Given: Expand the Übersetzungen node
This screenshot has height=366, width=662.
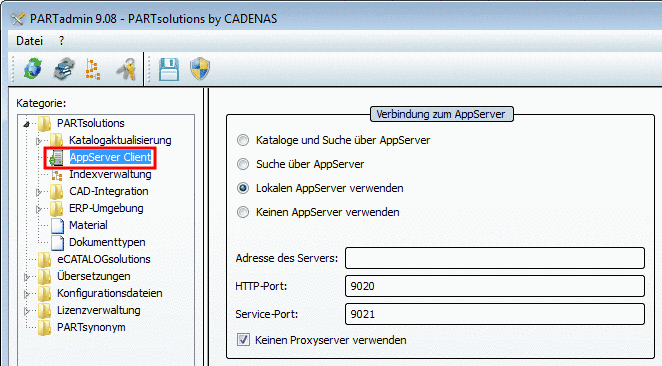Looking at the screenshot, I should 27,277.
